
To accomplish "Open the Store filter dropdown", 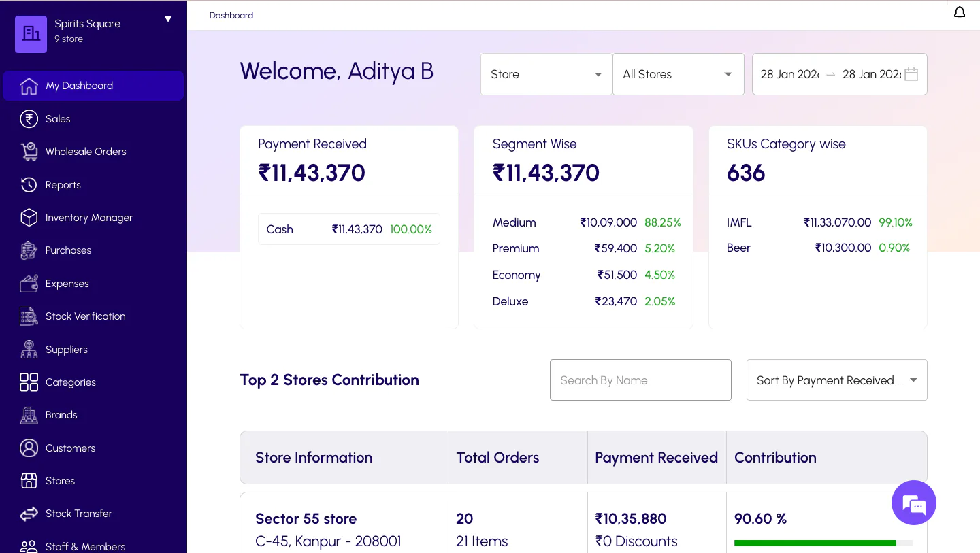I will pyautogui.click(x=546, y=74).
